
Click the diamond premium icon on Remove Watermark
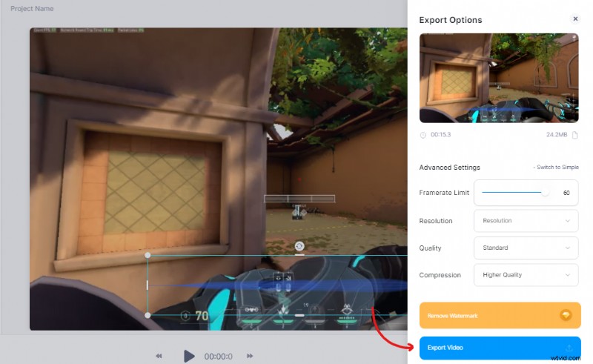[x=566, y=315]
